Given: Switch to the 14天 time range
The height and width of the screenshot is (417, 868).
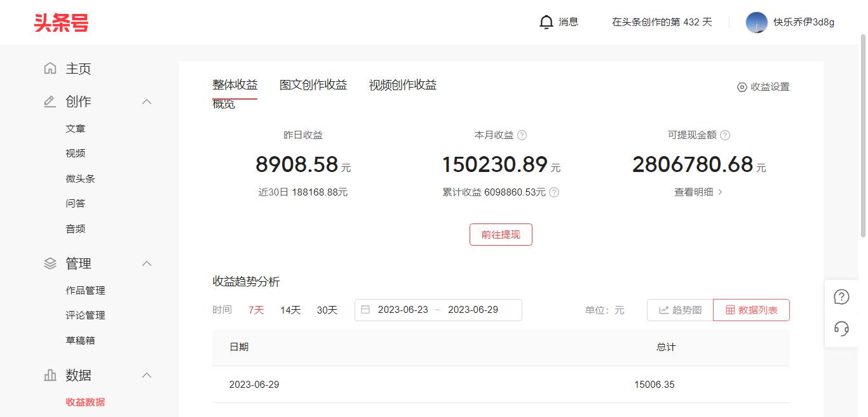Looking at the screenshot, I should tap(290, 310).
